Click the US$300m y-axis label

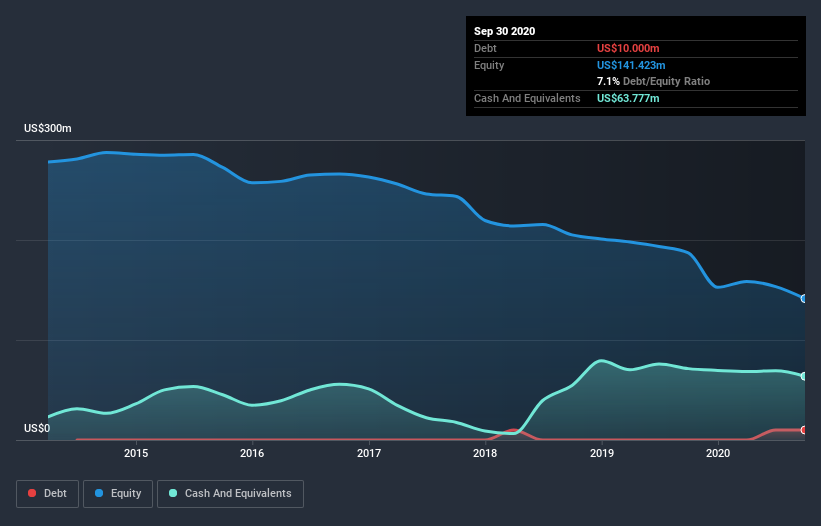point(48,128)
